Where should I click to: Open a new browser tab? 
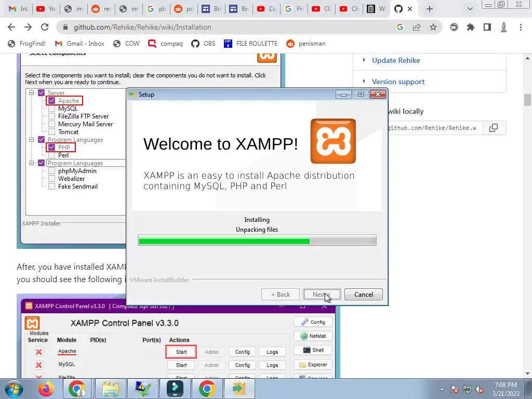[x=430, y=9]
